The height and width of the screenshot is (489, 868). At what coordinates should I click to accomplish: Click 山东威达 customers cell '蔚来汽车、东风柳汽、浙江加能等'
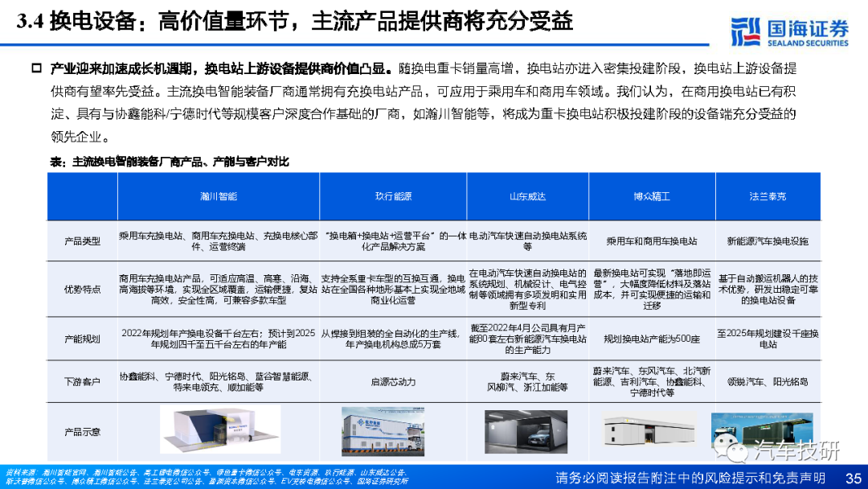coord(527,382)
